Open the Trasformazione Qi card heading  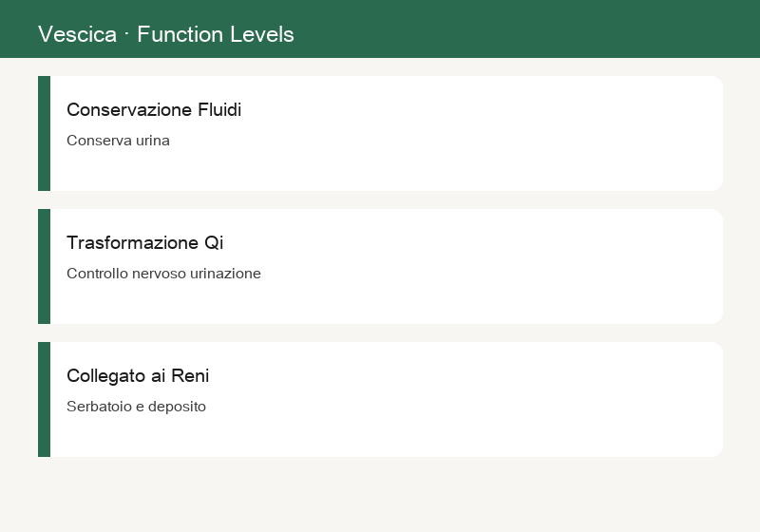tap(145, 243)
